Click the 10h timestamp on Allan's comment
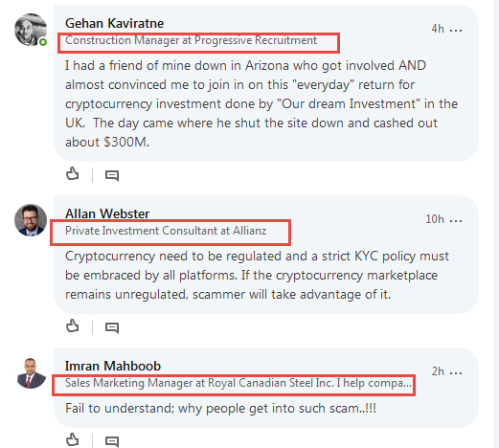 click(435, 219)
